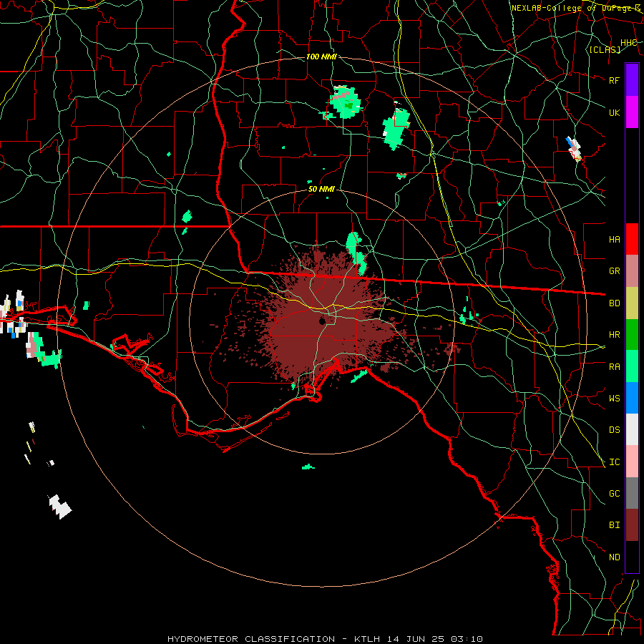Click the 50 NMI range ring label
The height and width of the screenshot is (644, 644).
click(x=321, y=189)
